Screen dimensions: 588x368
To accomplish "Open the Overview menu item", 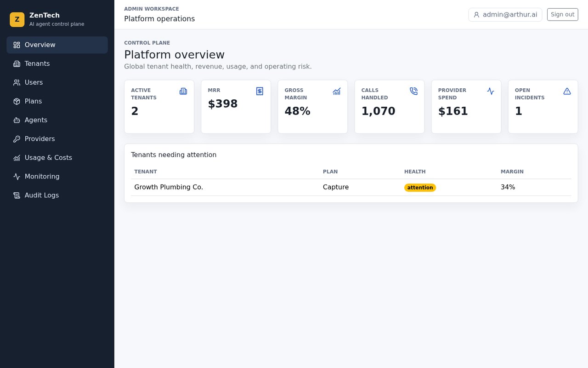I will pyautogui.click(x=57, y=45).
